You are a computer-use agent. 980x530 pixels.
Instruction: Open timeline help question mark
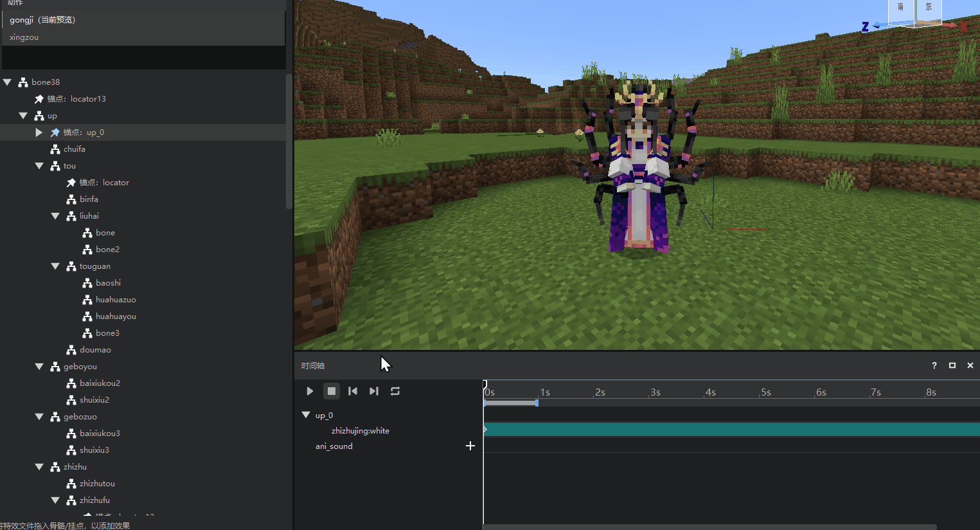pos(934,365)
